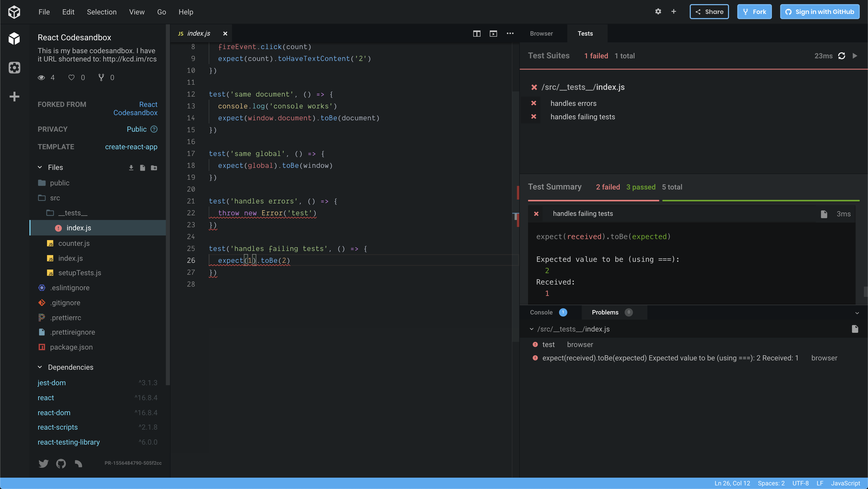Screen dimensions: 868x489
Task: Toggle the like heart icon
Action: pos(72,78)
